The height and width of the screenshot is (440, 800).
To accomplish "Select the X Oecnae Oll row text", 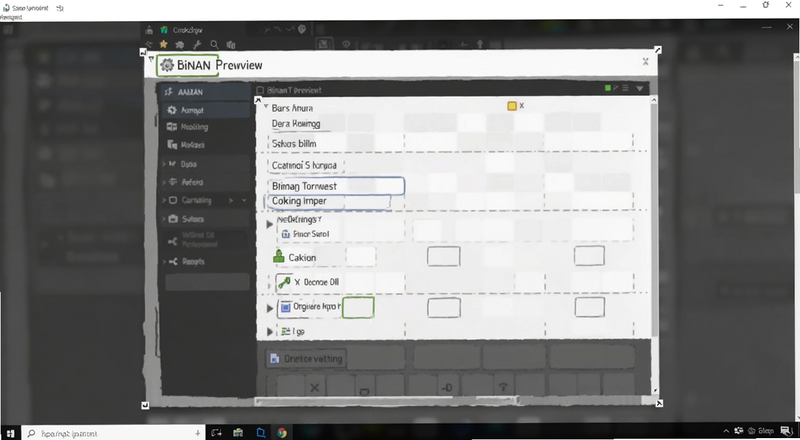I will click(x=316, y=282).
